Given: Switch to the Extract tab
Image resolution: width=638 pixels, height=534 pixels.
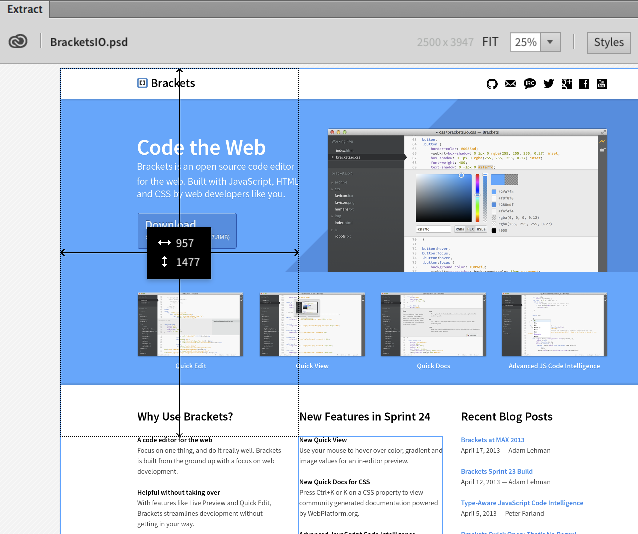Looking at the screenshot, I should click(23, 7).
